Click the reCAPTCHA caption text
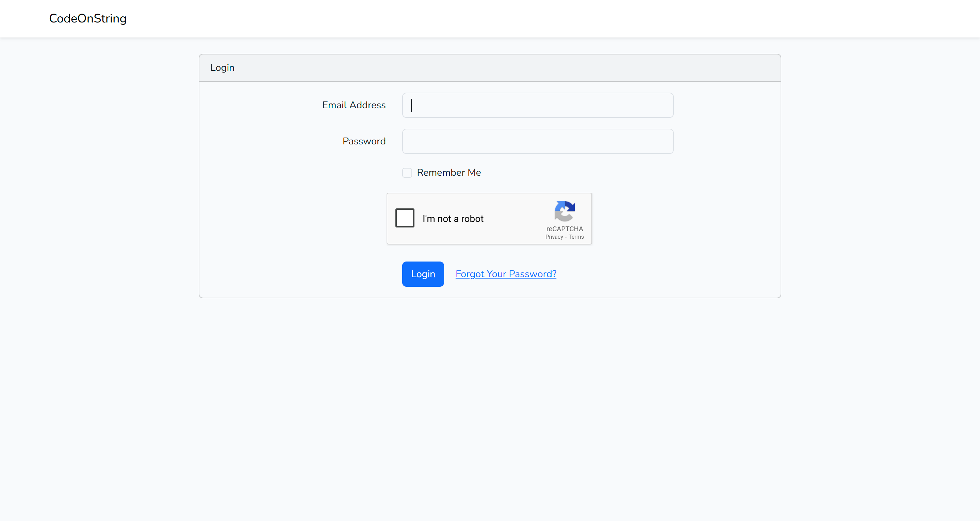This screenshot has height=521, width=980. pos(565,229)
